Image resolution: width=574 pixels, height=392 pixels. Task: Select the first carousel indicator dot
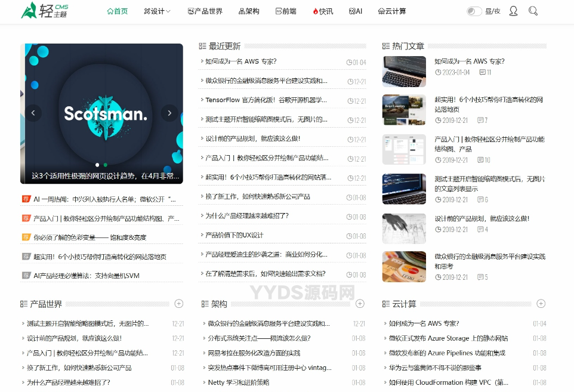[x=97, y=165]
